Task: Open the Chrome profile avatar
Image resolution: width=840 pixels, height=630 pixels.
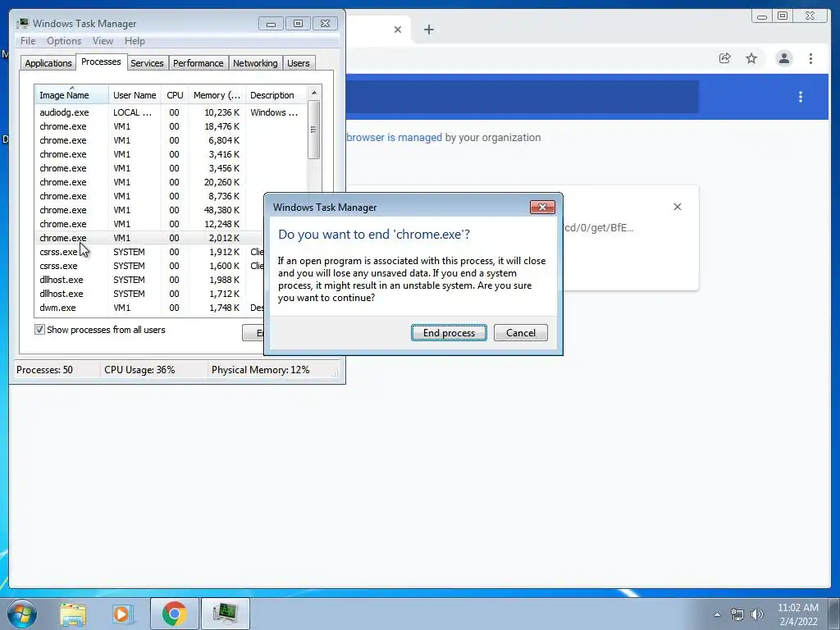Action: click(783, 58)
